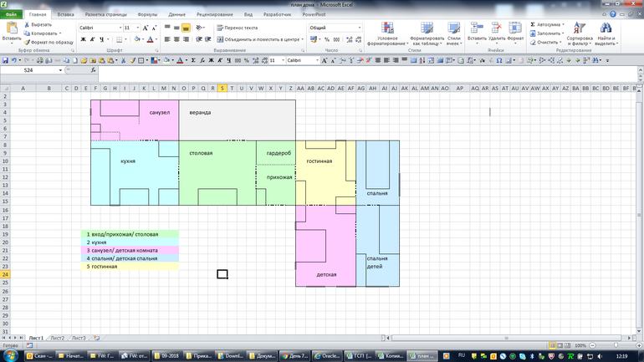Toggle bold formatting (Ж) in ribbon
Image resolution: width=644 pixels, height=362 pixels.
click(82, 39)
